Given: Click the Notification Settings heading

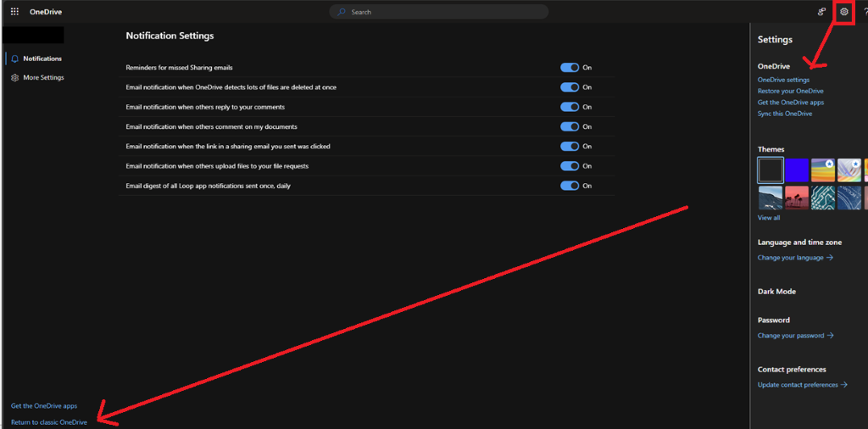Looking at the screenshot, I should [x=170, y=36].
